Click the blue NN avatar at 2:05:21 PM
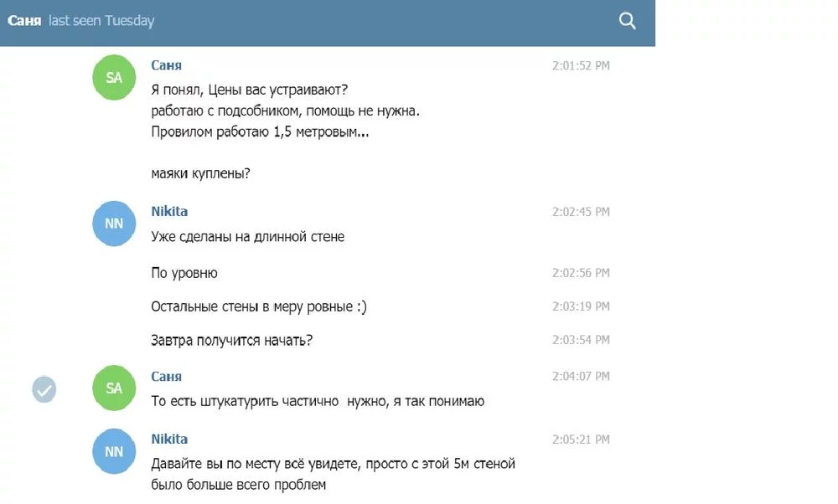The height and width of the screenshot is (504, 838). click(x=114, y=451)
